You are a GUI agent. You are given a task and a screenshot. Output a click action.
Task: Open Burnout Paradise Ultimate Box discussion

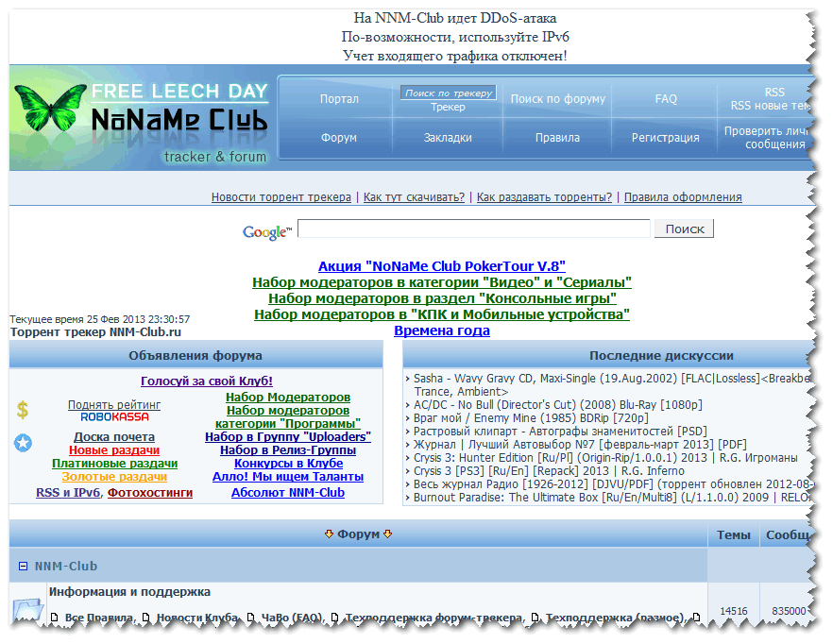tap(611, 498)
